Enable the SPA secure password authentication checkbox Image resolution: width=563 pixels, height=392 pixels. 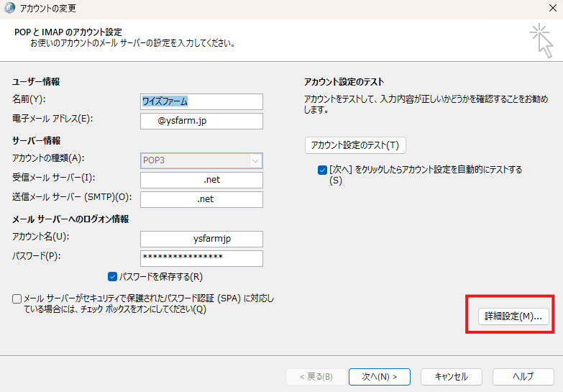(x=17, y=298)
